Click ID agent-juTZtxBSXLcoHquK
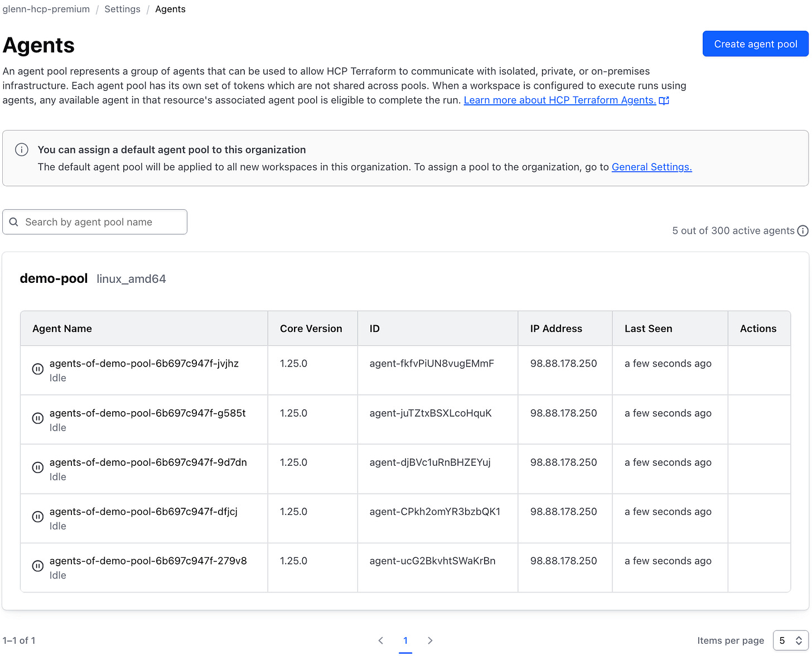The height and width of the screenshot is (656, 812). (x=431, y=413)
